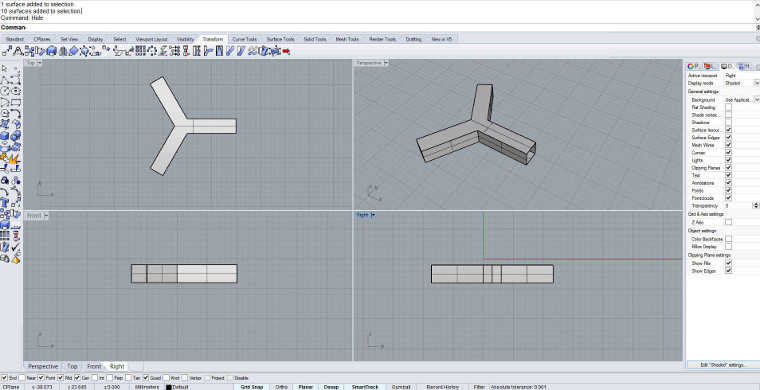The image size is (760, 390).
Task: Toggle the Clipping Planes checkbox
Action: pyautogui.click(x=728, y=168)
